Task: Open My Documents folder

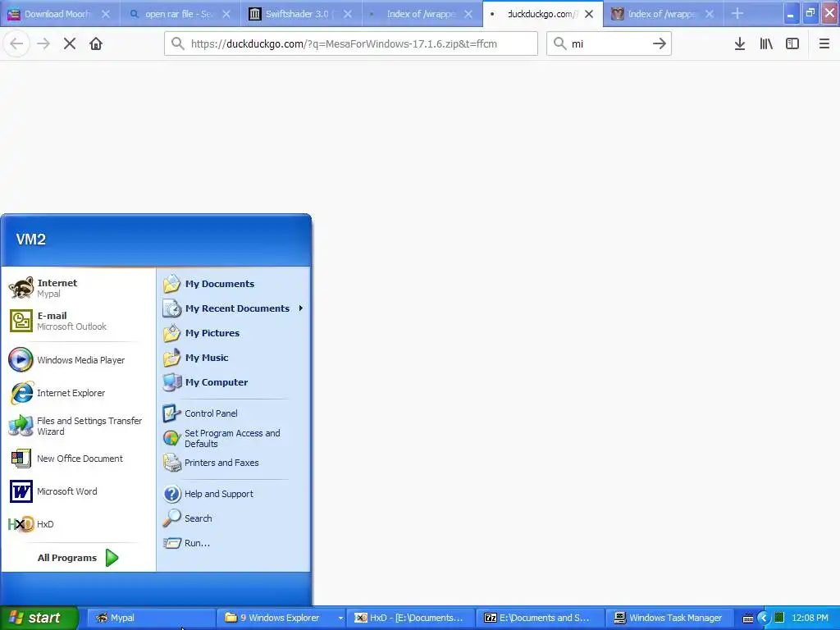Action: tap(234, 284)
